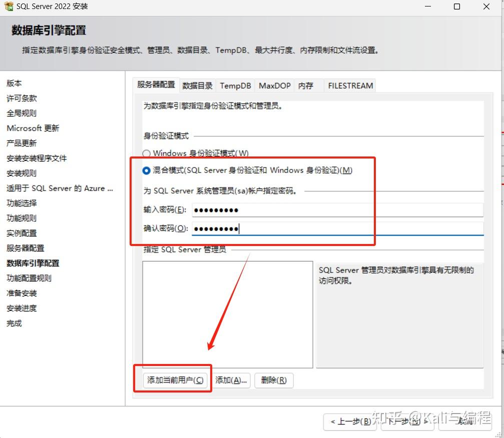
Task: Open the 数据目录 tab
Action: coord(197,85)
